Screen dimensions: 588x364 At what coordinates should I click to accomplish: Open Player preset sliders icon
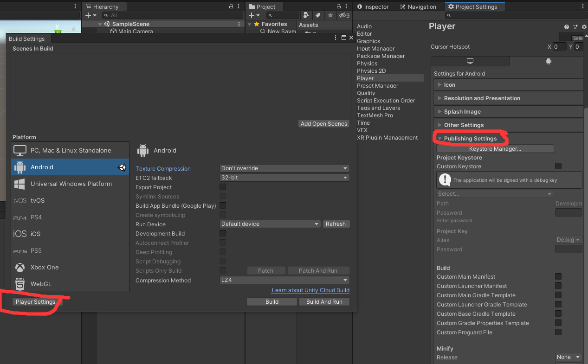575,27
